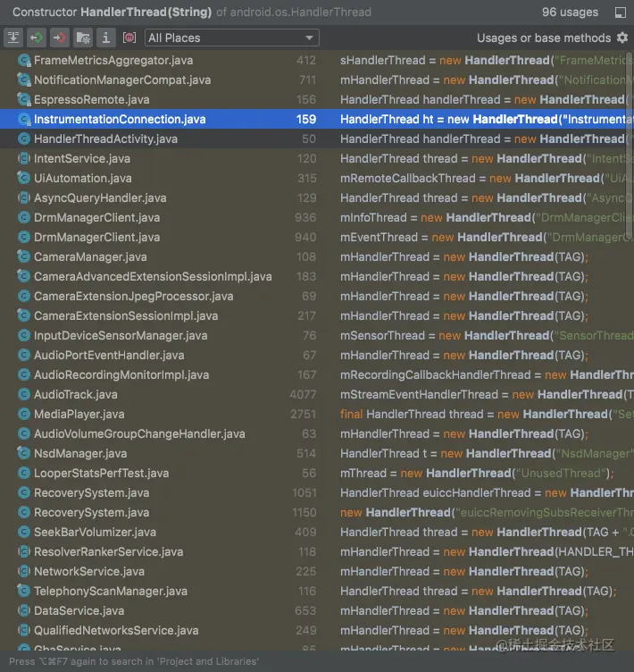Select QualifiedNetworksService.java usage

pyautogui.click(x=317, y=630)
